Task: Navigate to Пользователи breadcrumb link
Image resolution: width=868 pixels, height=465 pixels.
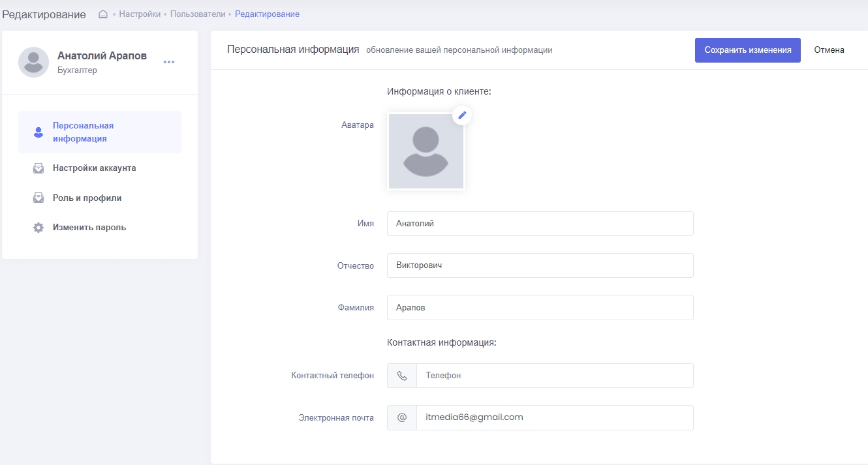Action: point(198,14)
